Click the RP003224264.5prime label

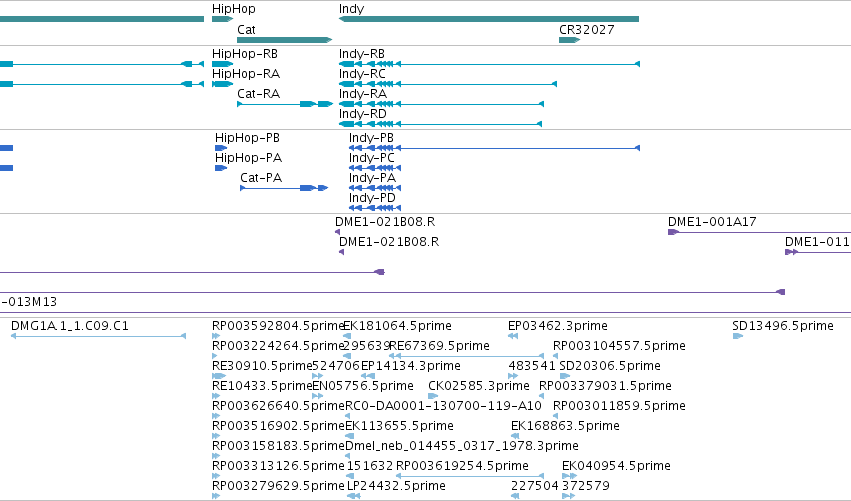pyautogui.click(x=279, y=346)
